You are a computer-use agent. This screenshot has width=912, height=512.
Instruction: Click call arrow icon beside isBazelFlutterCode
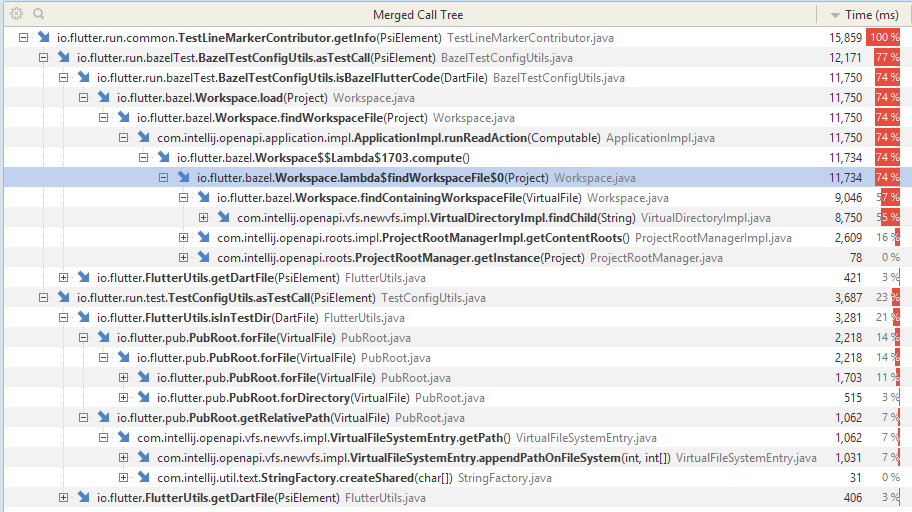click(x=84, y=77)
